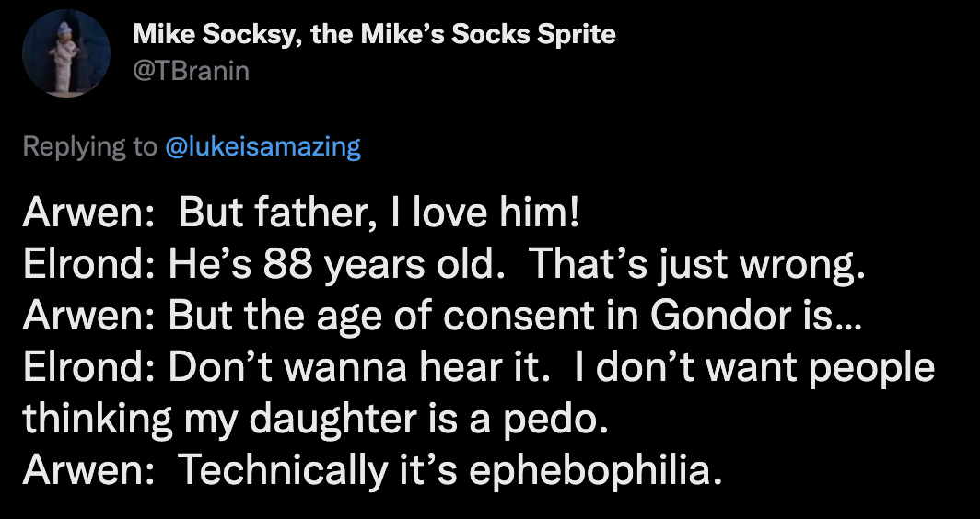Select the line 'But father, I love him!'
Image resolution: width=980 pixels, height=519 pixels.
coord(379,214)
